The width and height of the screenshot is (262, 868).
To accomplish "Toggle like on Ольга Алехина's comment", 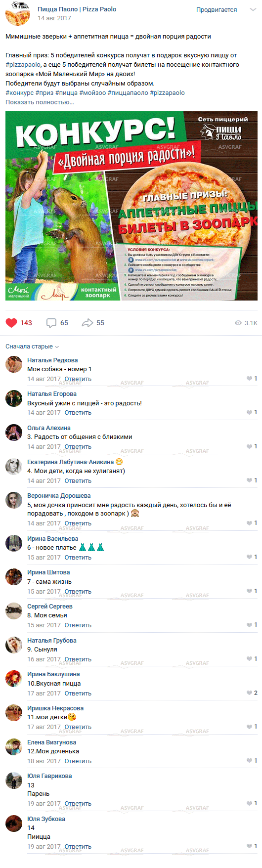I will coord(250,446).
